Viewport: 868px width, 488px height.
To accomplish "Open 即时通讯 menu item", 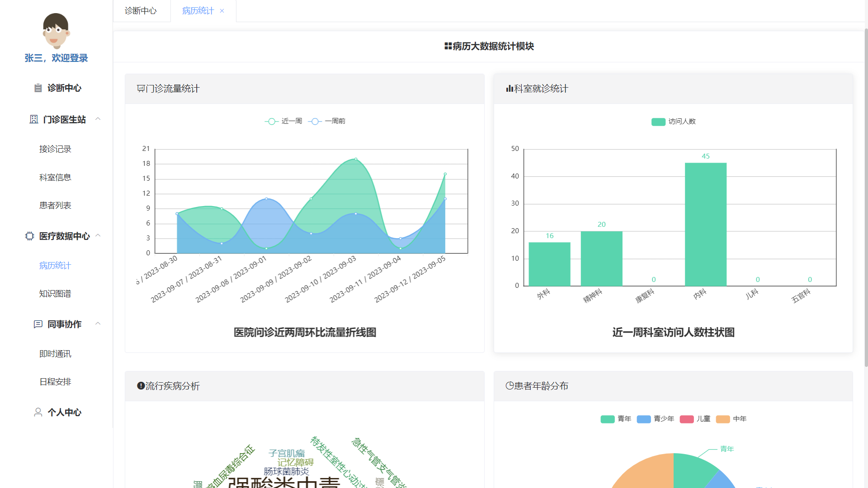I will click(55, 354).
